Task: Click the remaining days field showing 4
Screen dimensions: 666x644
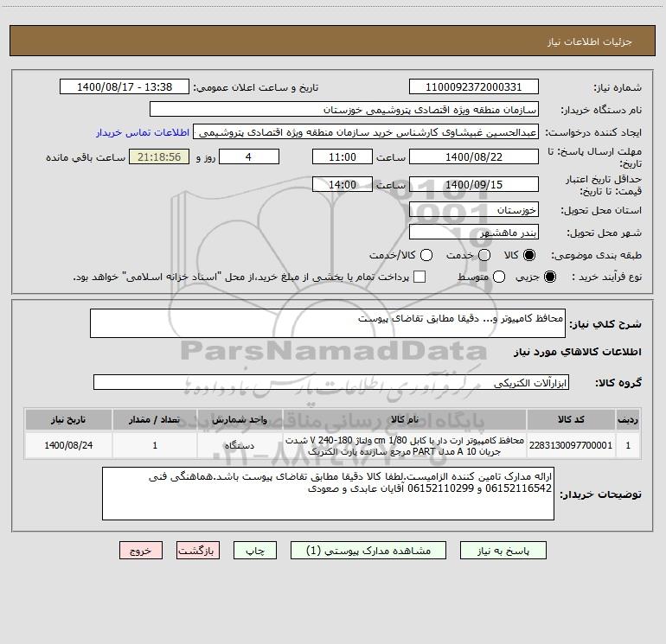Action: [249, 156]
